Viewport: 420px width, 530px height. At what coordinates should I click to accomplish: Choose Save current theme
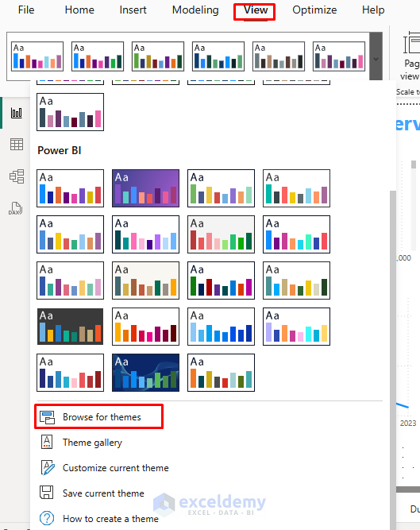[x=103, y=493]
